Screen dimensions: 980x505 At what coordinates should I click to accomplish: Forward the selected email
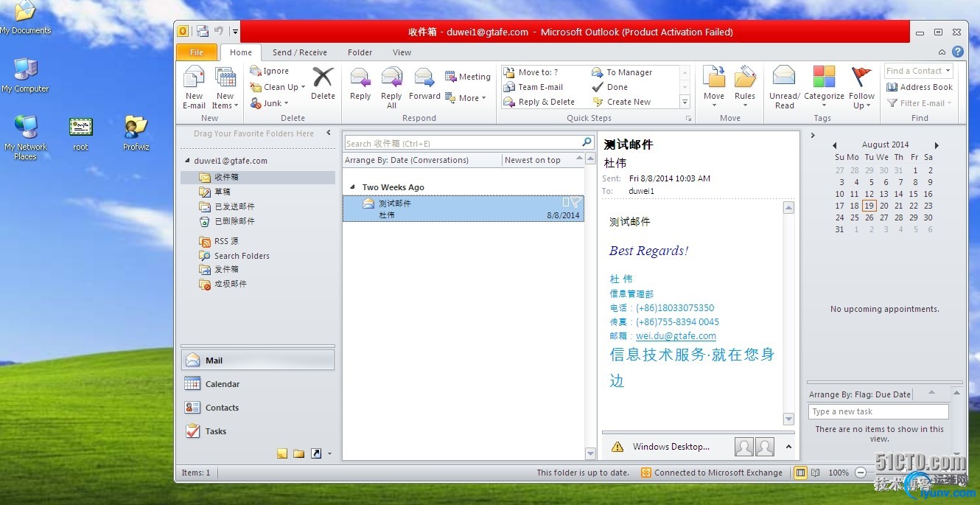pyautogui.click(x=424, y=83)
